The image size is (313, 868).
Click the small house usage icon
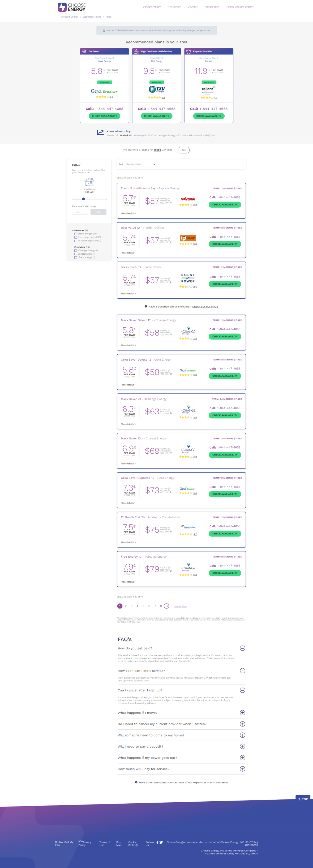coord(89,182)
